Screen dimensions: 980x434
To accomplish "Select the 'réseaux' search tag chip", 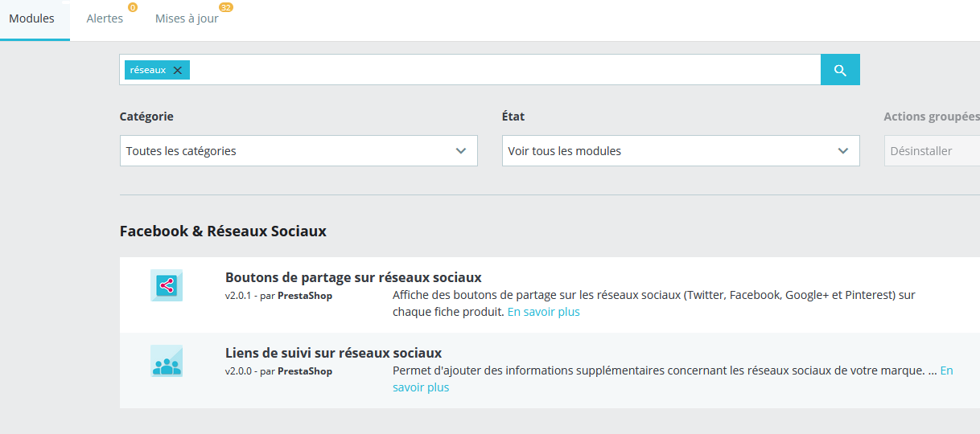I will pyautogui.click(x=148, y=70).
